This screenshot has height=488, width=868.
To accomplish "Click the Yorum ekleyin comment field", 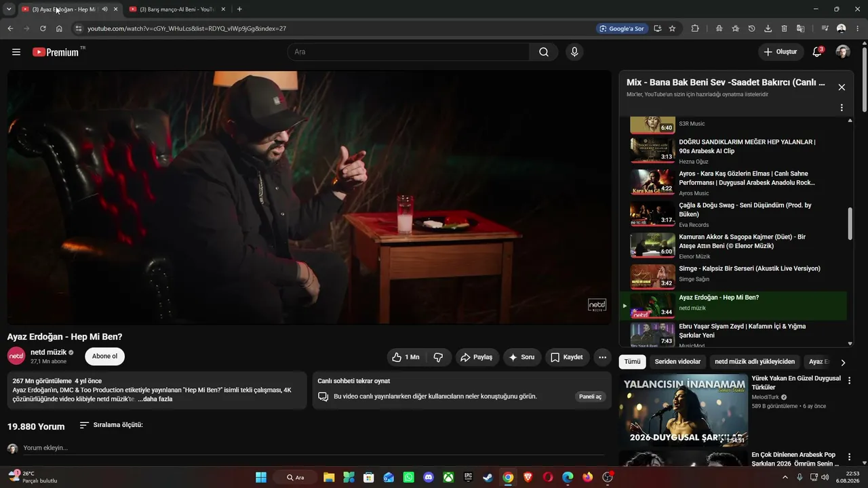I will coord(313,448).
